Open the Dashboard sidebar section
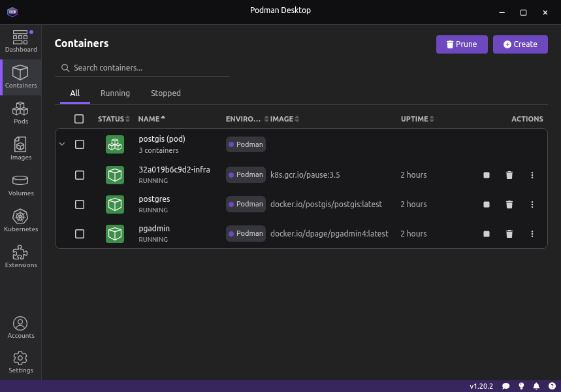 21,42
